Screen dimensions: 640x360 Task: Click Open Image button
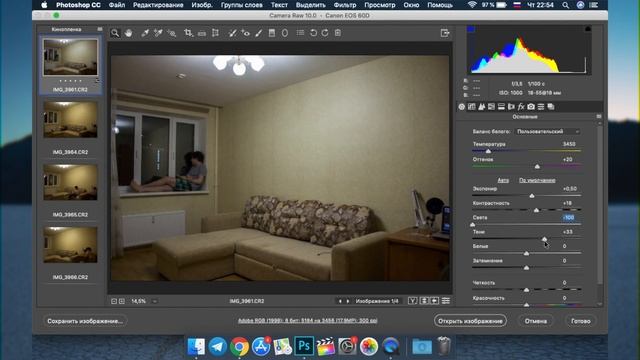click(x=470, y=321)
